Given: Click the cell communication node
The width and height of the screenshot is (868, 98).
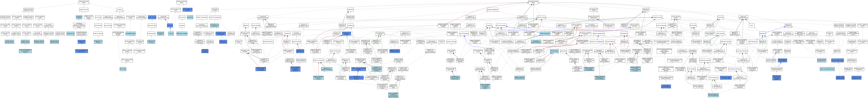Looking at the screenshot, I should tap(501, 25).
